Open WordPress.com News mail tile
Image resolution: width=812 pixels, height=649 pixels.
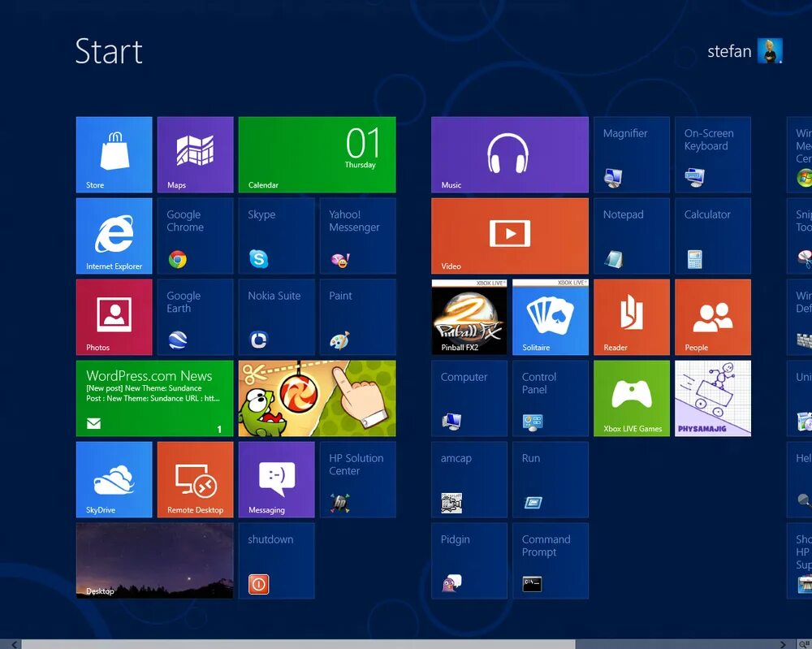pos(155,398)
